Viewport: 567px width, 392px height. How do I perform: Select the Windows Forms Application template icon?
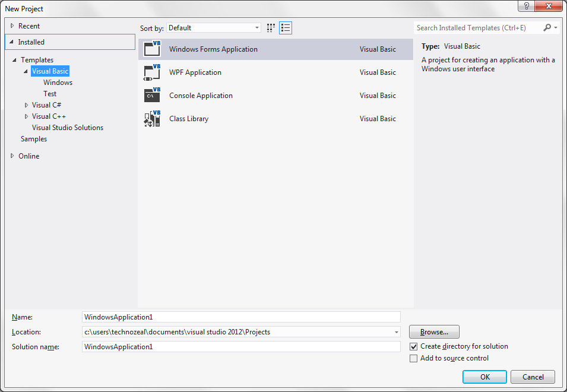point(152,49)
